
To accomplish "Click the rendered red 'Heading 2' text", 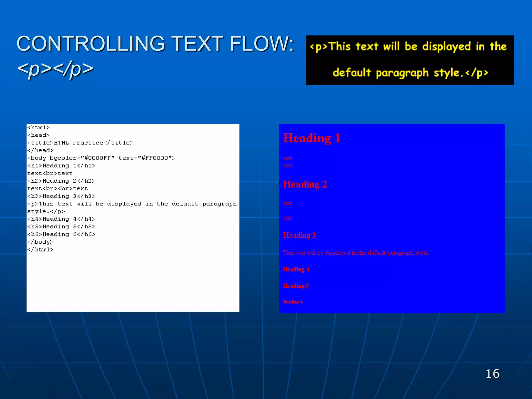I will (305, 184).
